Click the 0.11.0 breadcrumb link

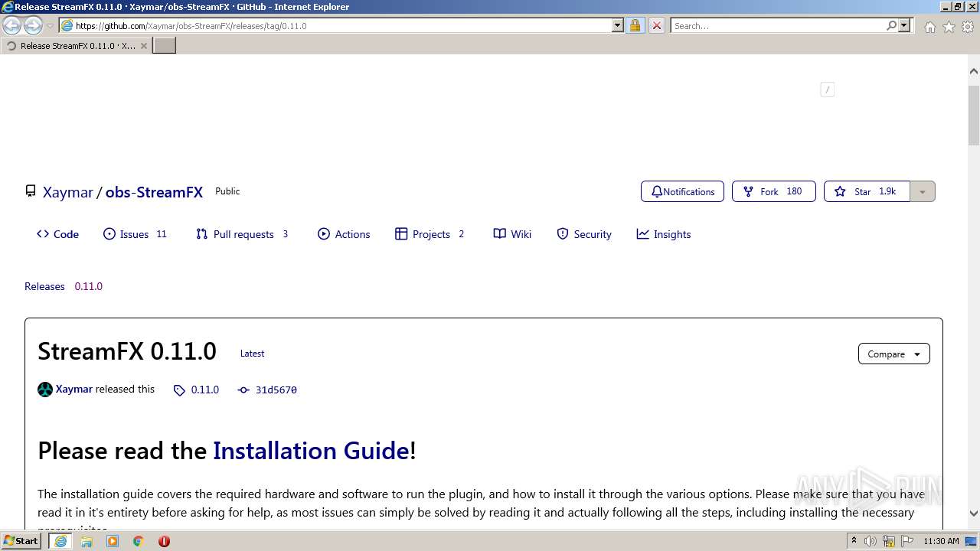pos(88,286)
